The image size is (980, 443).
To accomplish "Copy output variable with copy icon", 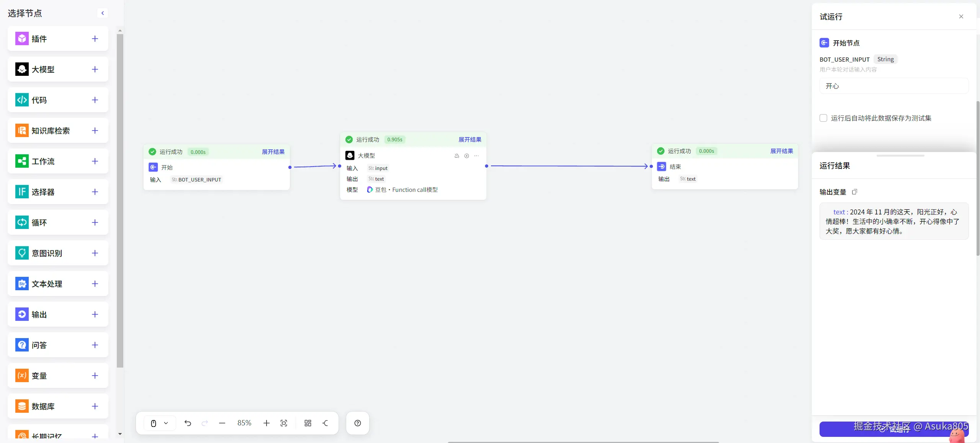I will tap(854, 192).
